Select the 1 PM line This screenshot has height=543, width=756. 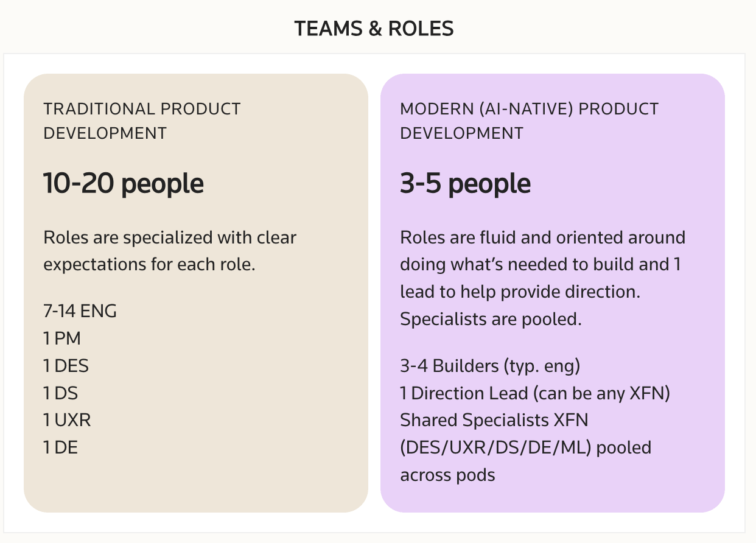[62, 338]
